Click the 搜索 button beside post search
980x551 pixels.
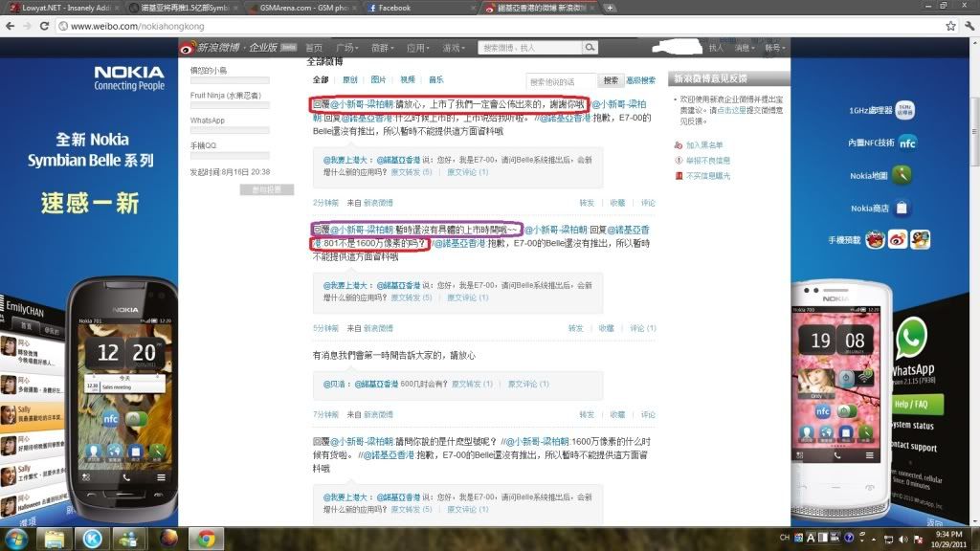tap(611, 81)
